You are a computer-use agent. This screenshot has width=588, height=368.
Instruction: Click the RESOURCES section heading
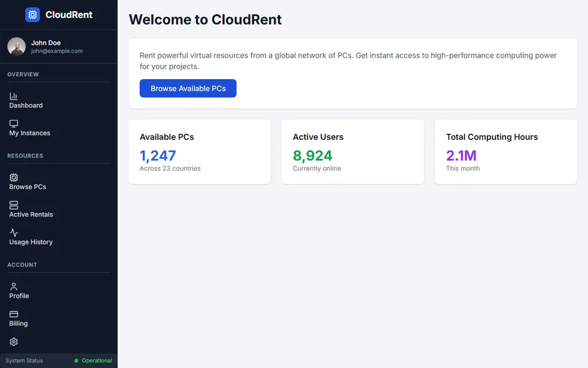[x=25, y=156]
